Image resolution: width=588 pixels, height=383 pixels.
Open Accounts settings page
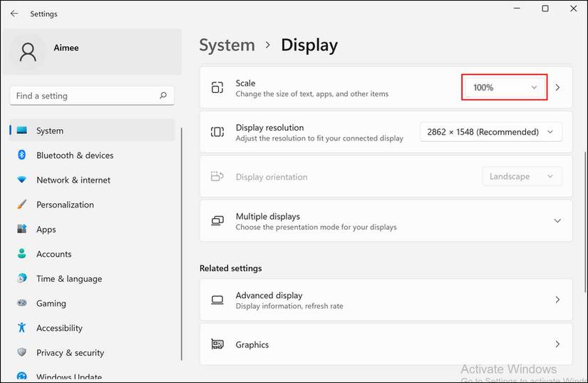coord(92,254)
